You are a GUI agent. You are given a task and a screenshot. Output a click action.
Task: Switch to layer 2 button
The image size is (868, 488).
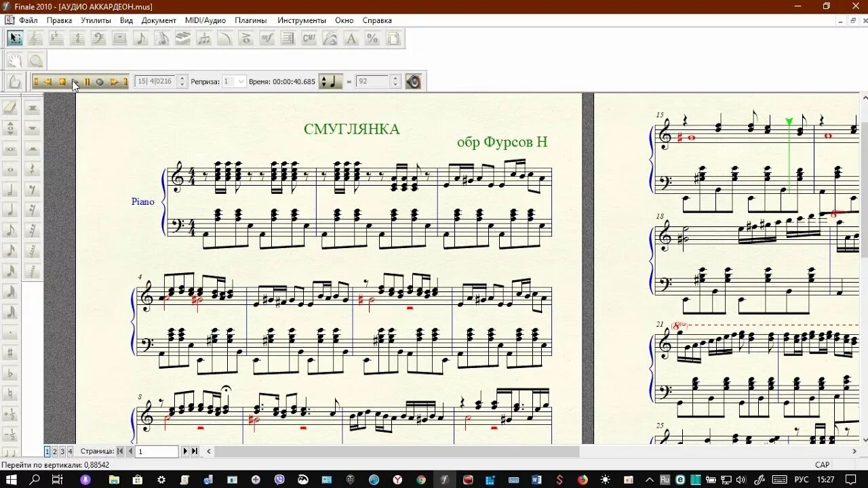pos(55,451)
